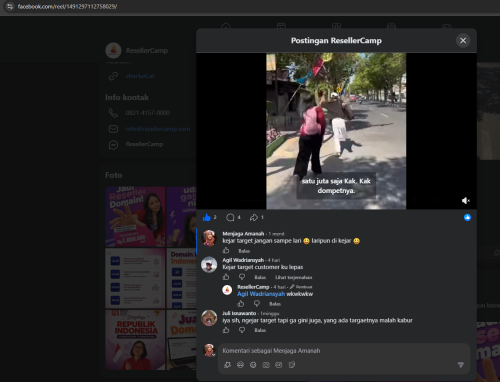Open the sticker picker in comment box
The width and height of the screenshot is (500, 382).
(292, 365)
